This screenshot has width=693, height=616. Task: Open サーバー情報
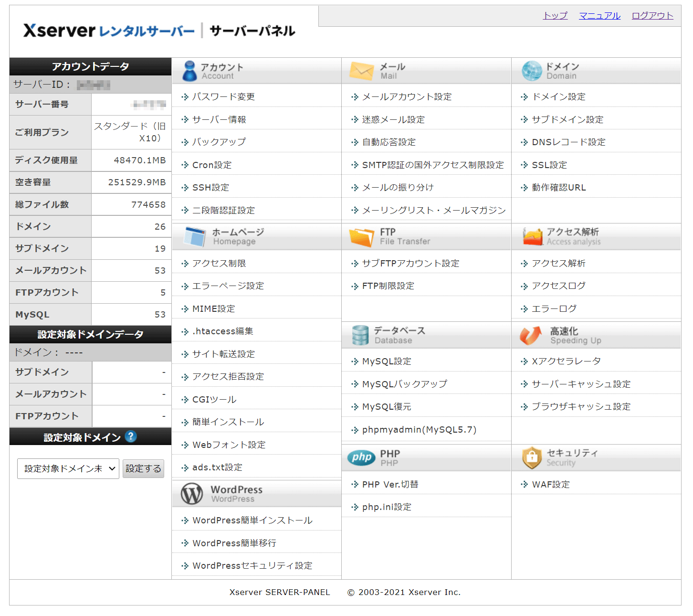tap(219, 119)
